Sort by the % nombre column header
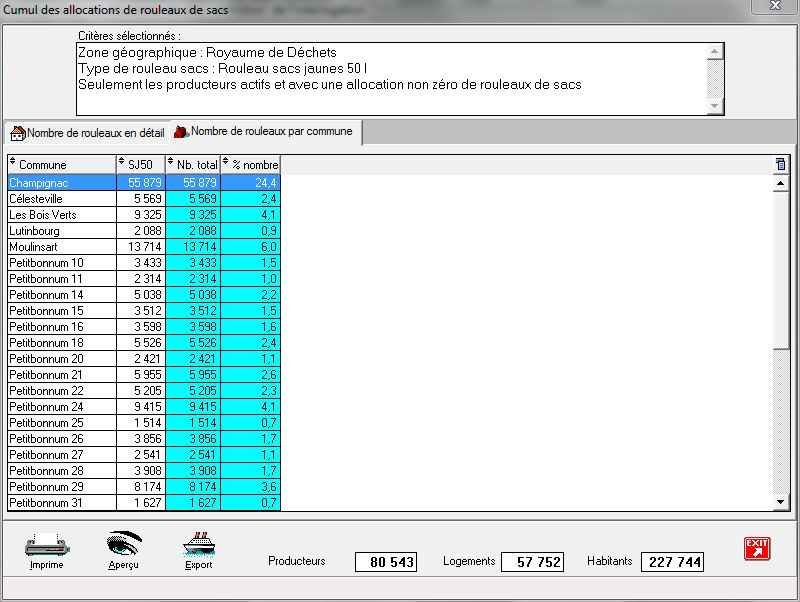800x602 pixels. pos(250,164)
